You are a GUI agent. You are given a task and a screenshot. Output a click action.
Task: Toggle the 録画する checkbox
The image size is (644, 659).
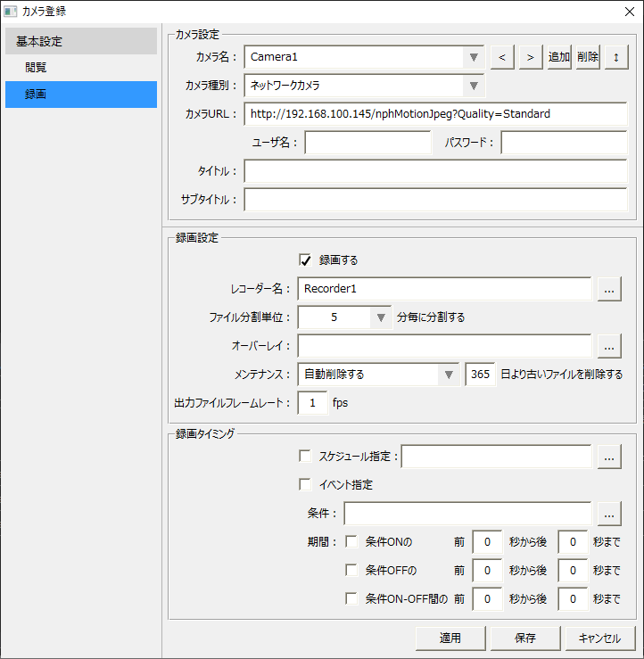(x=305, y=260)
